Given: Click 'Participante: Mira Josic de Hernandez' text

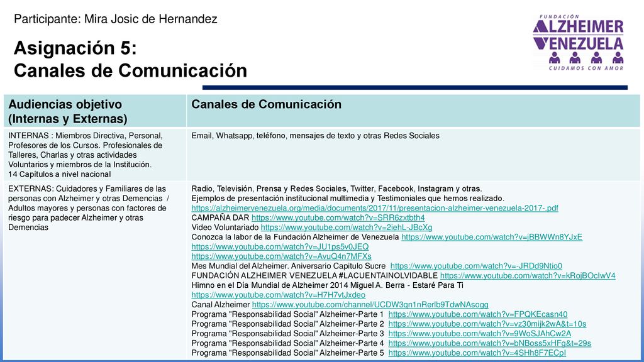Looking at the screenshot, I should coord(116,19).
